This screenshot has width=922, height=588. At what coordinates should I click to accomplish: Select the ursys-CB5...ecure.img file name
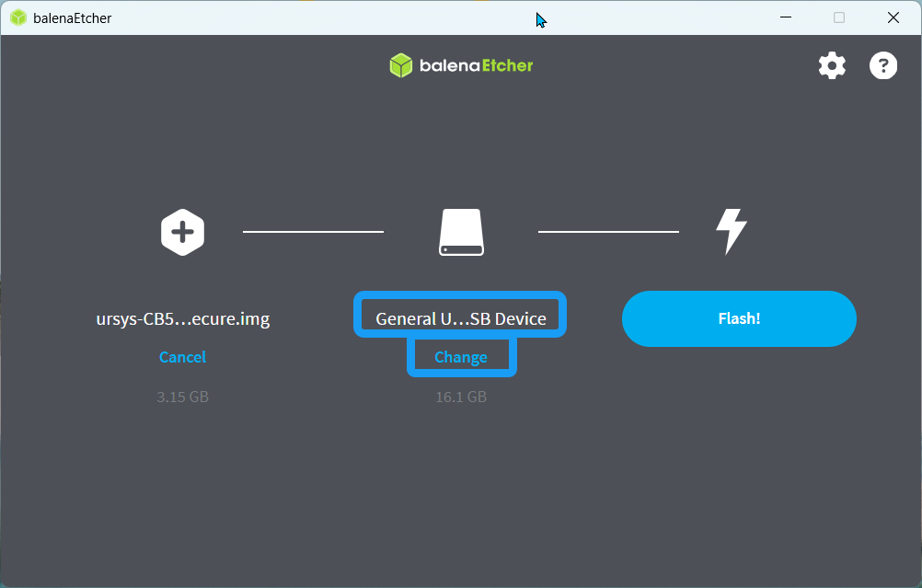tap(182, 319)
